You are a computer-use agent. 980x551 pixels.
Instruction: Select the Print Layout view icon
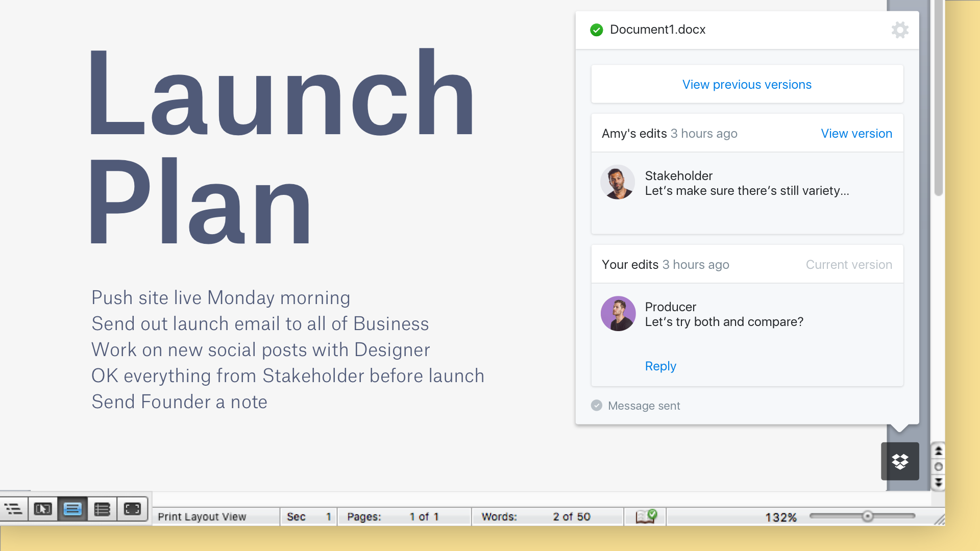[72, 509]
